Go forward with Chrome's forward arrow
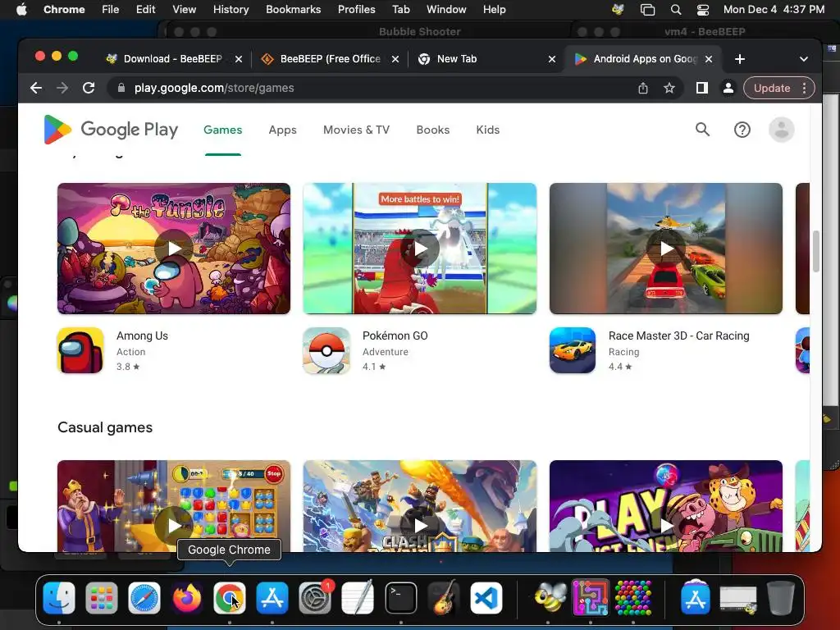Screen dimensions: 840x630 pos(62,88)
